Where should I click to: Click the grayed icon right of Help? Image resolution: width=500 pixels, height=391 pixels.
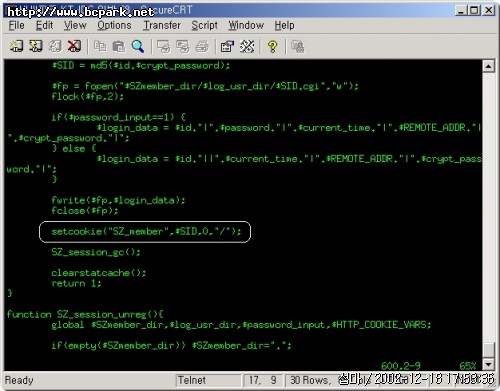(x=298, y=46)
